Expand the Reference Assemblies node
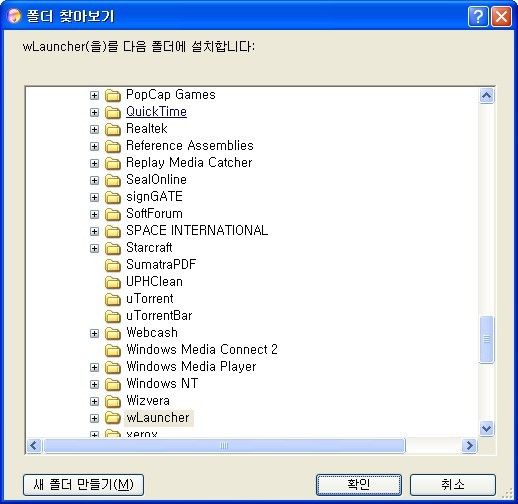This screenshot has width=518, height=504. click(x=94, y=147)
